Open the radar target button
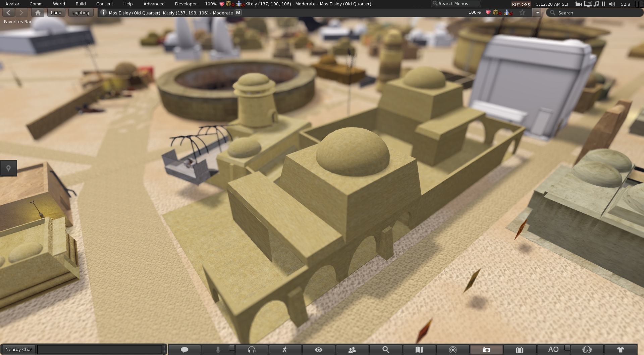The image size is (644, 355). pyautogui.click(x=453, y=350)
